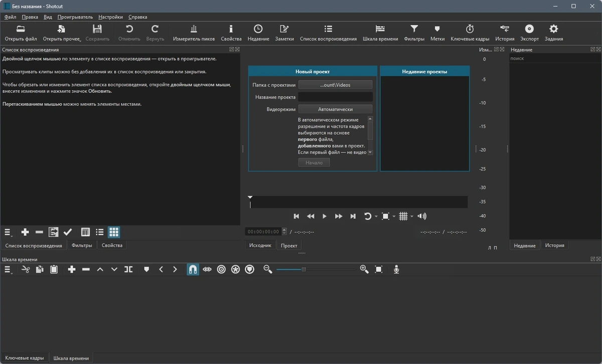This screenshot has height=364, width=602.
Task: Click the record audio microphone icon
Action: pyautogui.click(x=396, y=269)
